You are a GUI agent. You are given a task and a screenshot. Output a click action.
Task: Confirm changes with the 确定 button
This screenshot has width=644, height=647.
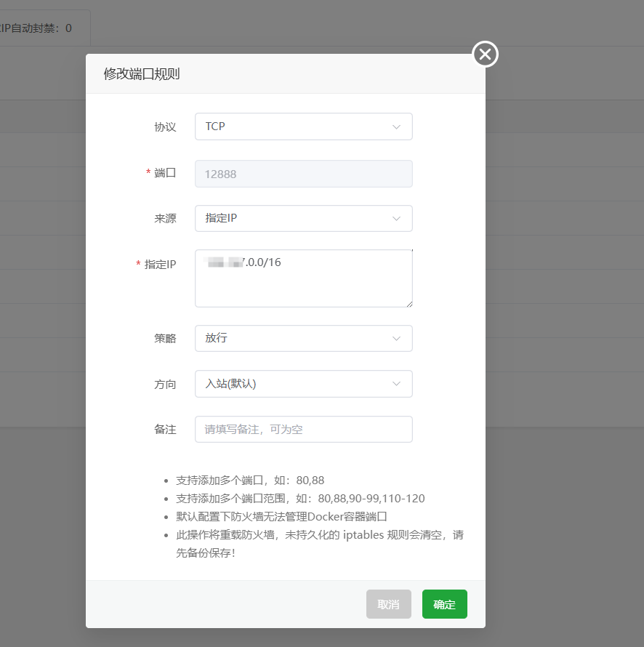point(445,604)
